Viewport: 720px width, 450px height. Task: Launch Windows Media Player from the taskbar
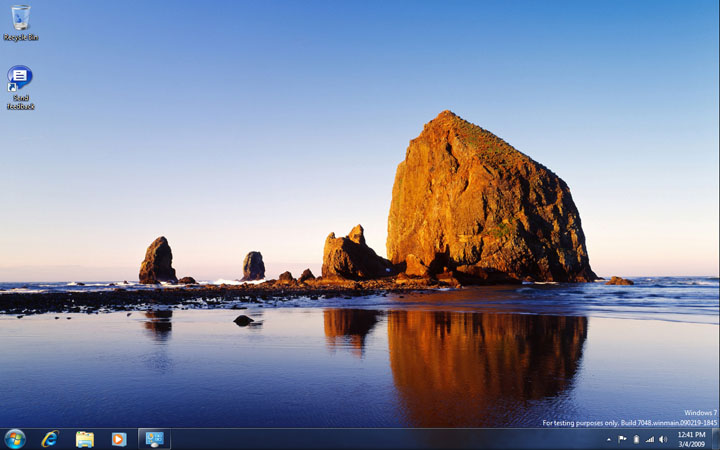[x=119, y=439]
